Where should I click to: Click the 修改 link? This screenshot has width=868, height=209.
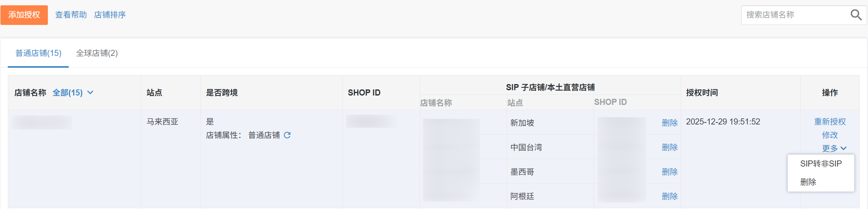click(x=830, y=135)
